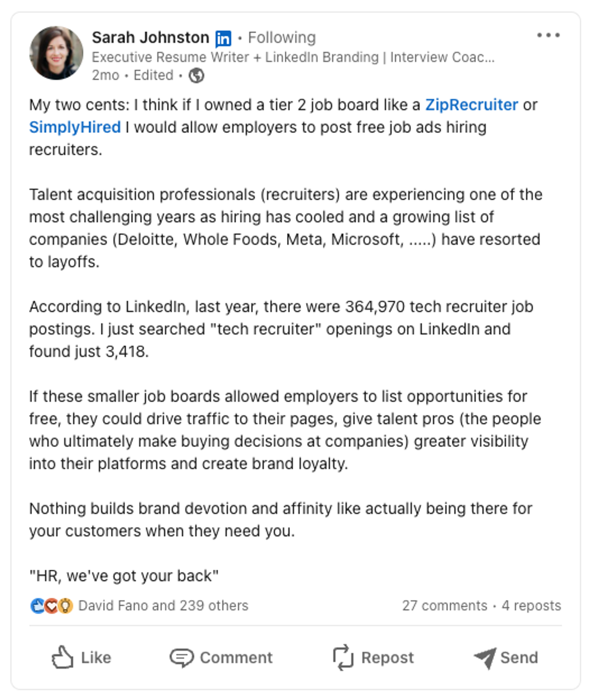
Task: Expand the 27 comments list
Action: (445, 606)
